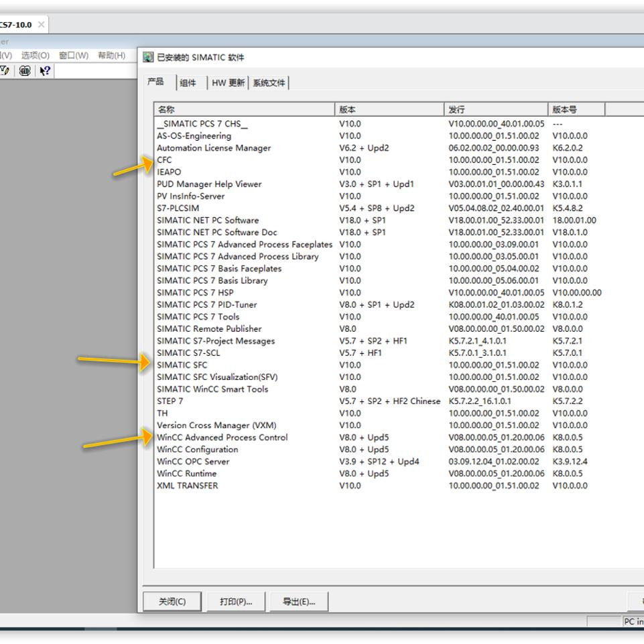644x644 pixels.
Task: Click WinCC OPC Server version V3.9 + SP12 + Upd4
Action: click(x=379, y=462)
